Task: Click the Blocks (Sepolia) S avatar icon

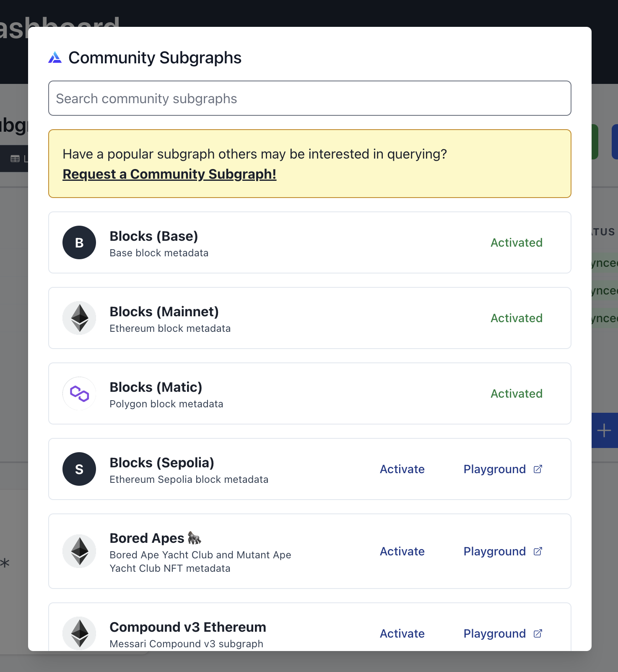Action: [x=79, y=469]
